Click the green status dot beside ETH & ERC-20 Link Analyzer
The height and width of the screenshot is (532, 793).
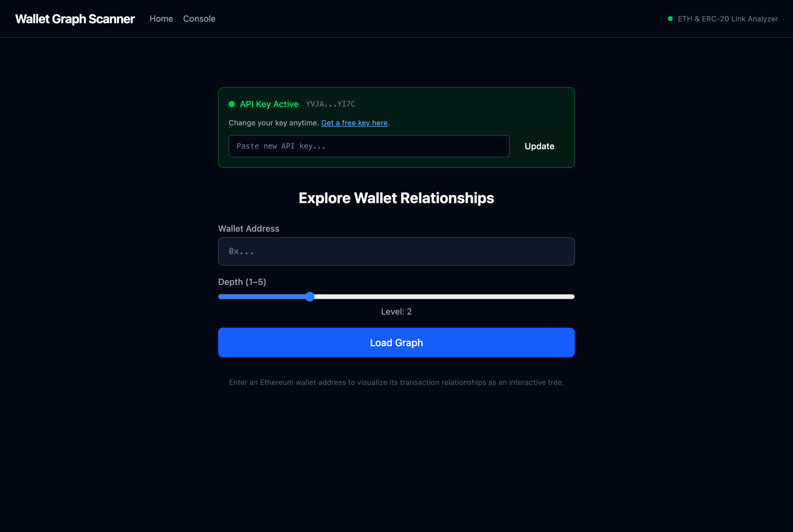pyautogui.click(x=670, y=19)
